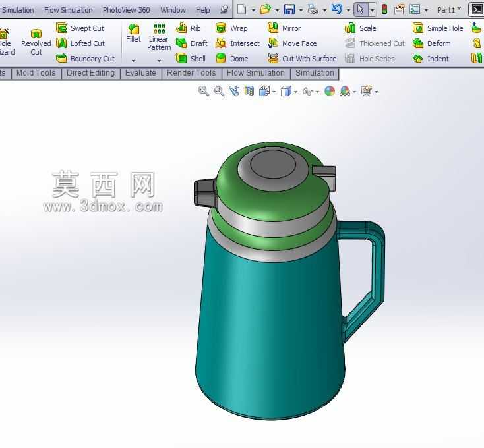Switch to the Evaluate tab
This screenshot has height=448, width=484.
tap(140, 73)
